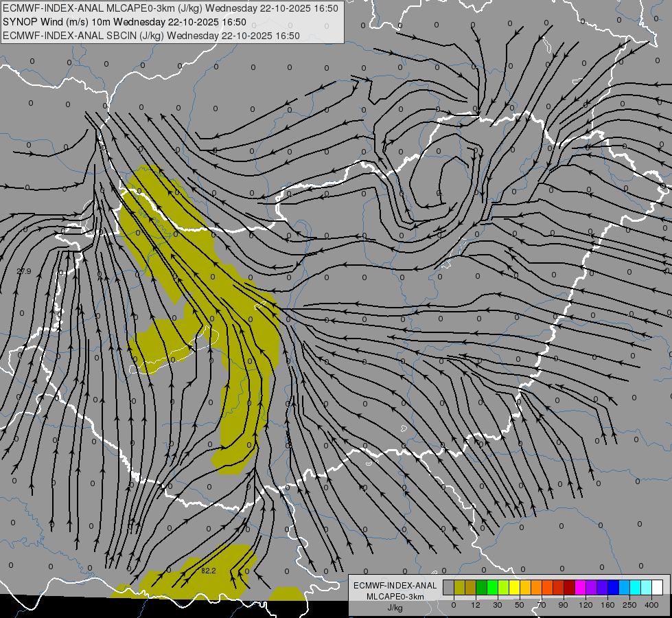Click the '400' legend scale value
Viewport: 672px width, 618px height.
(x=651, y=605)
